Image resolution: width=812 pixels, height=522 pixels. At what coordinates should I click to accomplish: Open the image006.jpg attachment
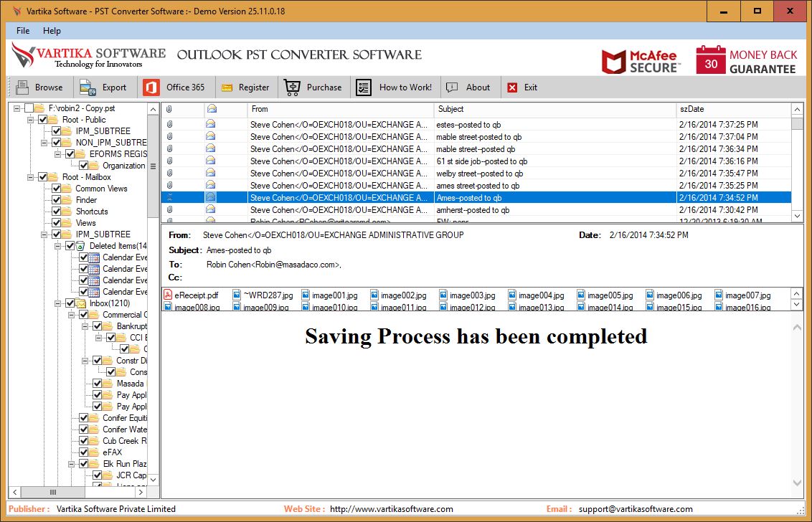coord(674,295)
